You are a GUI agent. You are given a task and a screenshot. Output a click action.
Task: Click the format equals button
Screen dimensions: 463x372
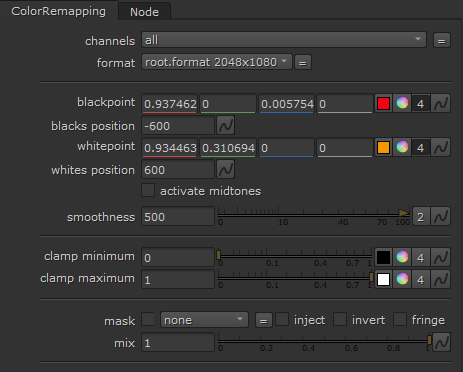303,62
